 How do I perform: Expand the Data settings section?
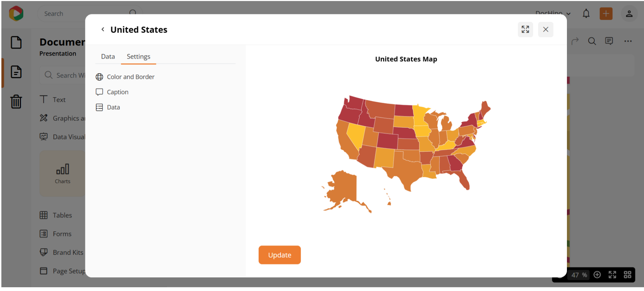point(113,107)
